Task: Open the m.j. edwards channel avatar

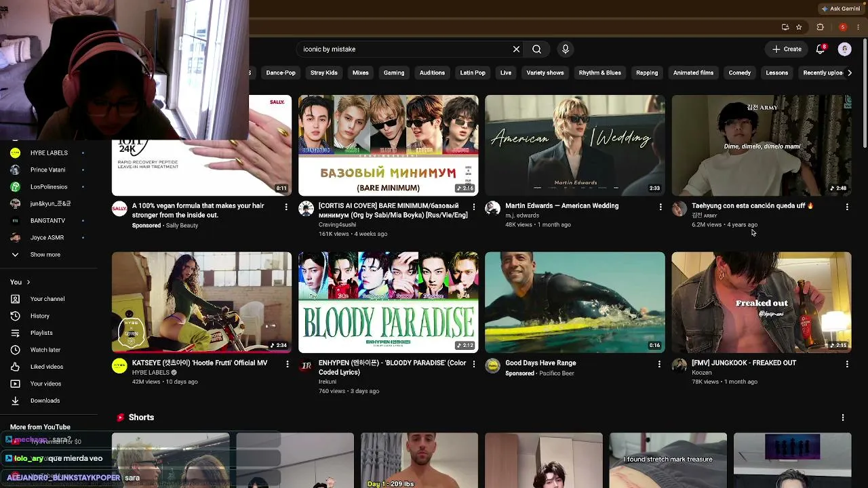Action: pyautogui.click(x=493, y=209)
